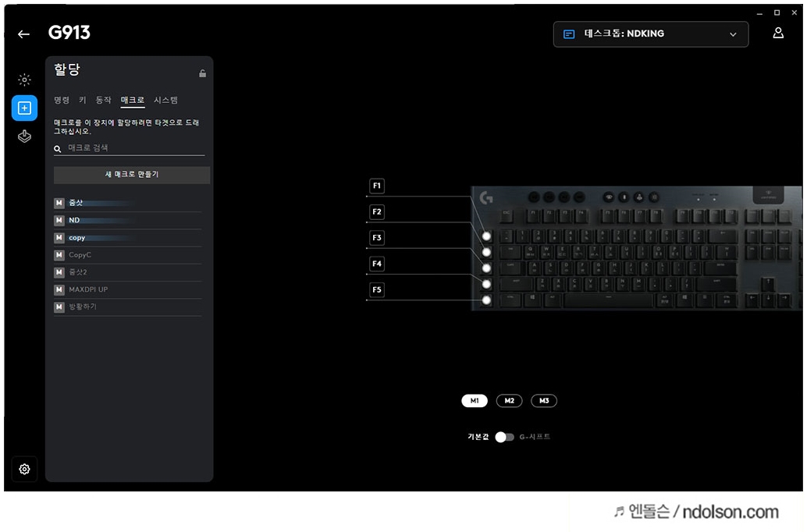Select the G2 key node on keyboard
Viewport: 807px width, 532px height.
486,252
